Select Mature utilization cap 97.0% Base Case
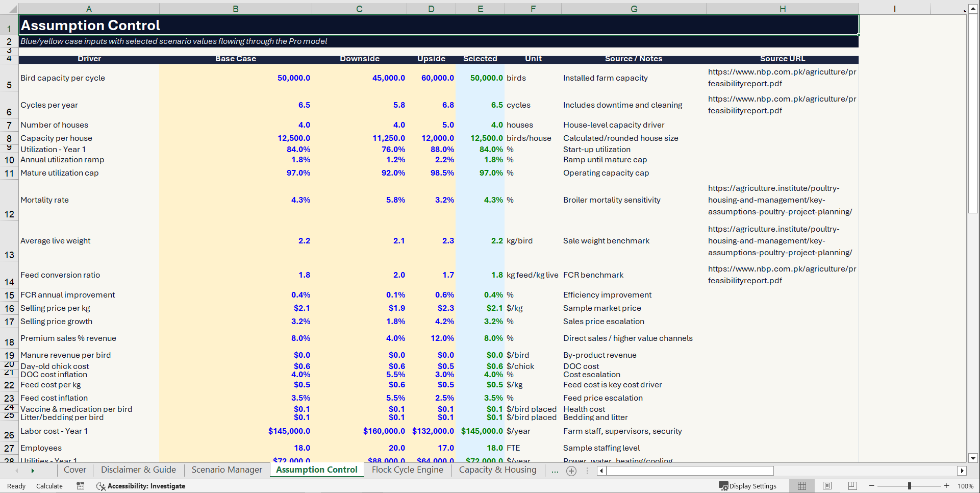This screenshot has width=980, height=493. click(x=235, y=173)
